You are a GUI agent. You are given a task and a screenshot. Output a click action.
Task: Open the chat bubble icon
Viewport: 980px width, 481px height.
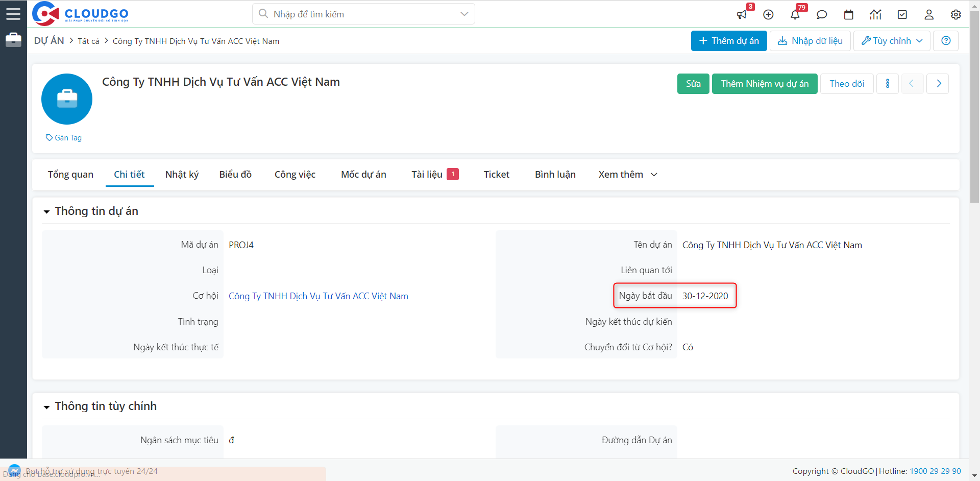[822, 15]
